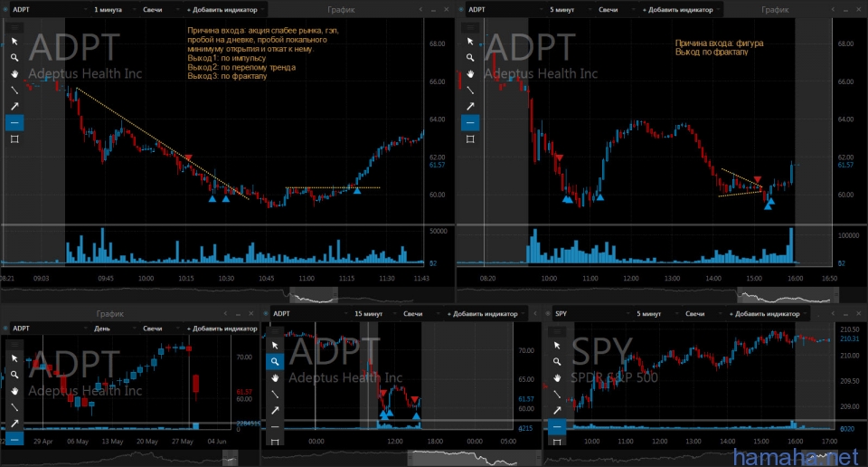Select the hand pan tool in the День chart
The width and height of the screenshot is (868, 467).
[x=14, y=391]
